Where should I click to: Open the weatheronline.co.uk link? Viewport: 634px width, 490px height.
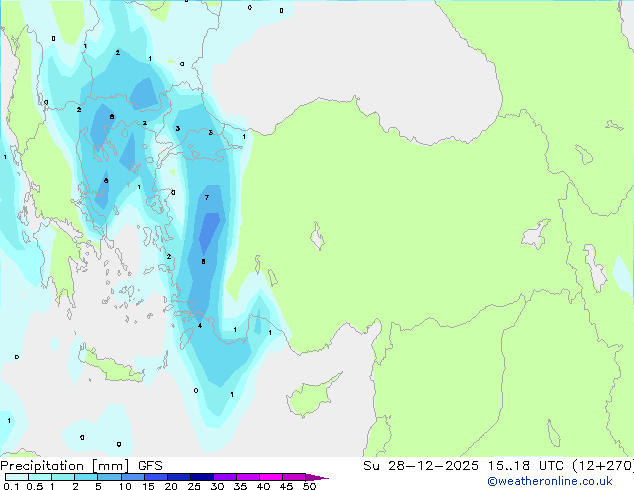550,481
